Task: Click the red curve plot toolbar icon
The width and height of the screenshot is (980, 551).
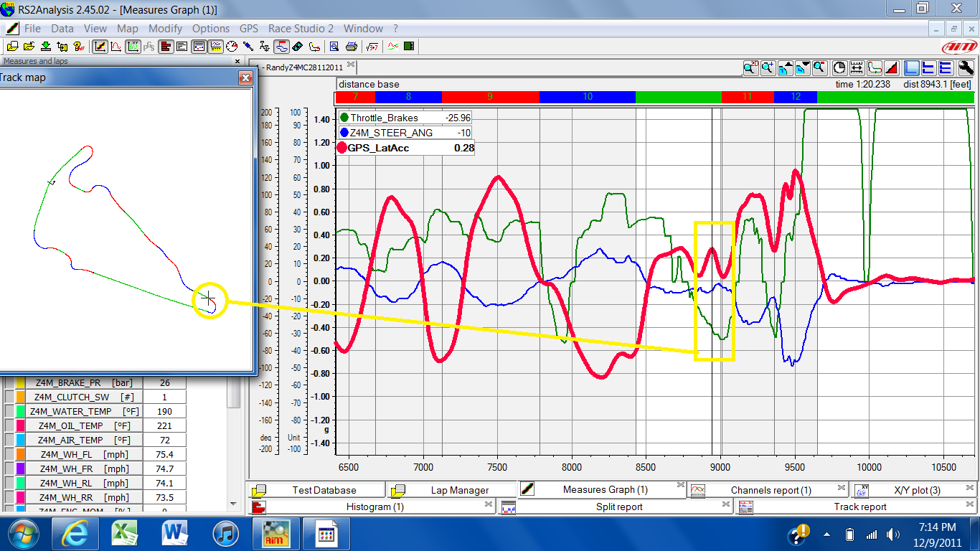Action: click(116, 47)
